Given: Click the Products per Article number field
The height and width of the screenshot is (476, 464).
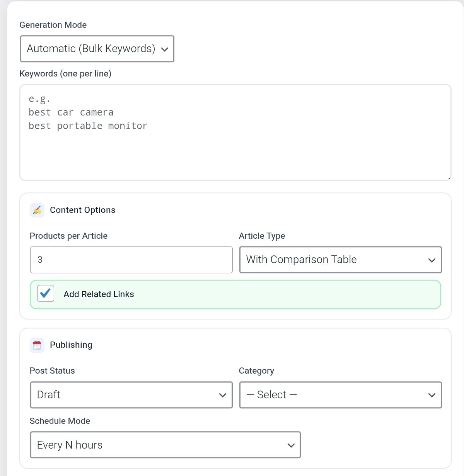Looking at the screenshot, I should tap(131, 260).
